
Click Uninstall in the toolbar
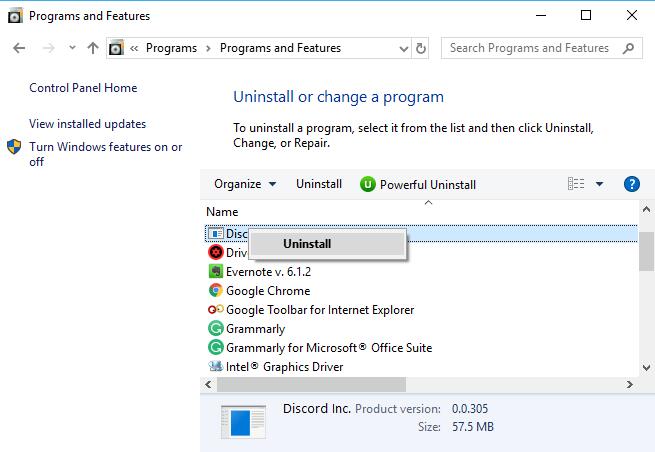click(319, 184)
